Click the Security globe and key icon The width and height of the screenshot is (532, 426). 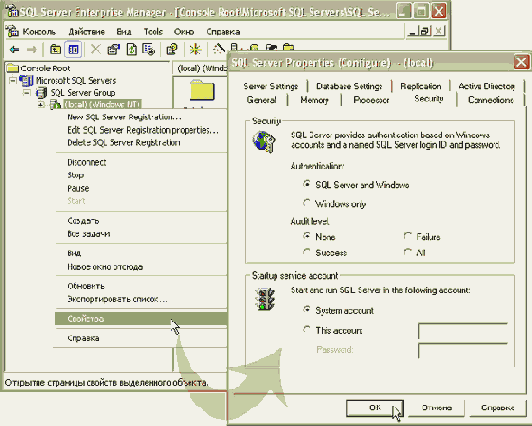click(x=264, y=141)
